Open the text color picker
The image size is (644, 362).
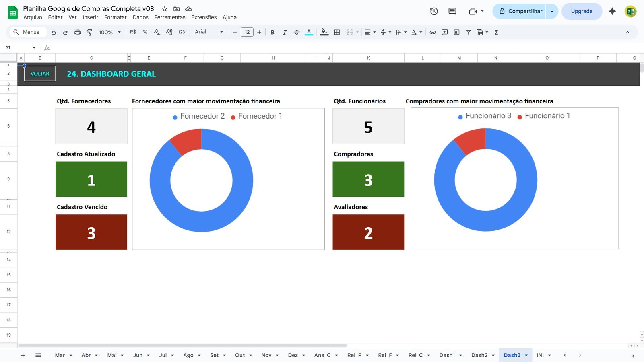308,32
